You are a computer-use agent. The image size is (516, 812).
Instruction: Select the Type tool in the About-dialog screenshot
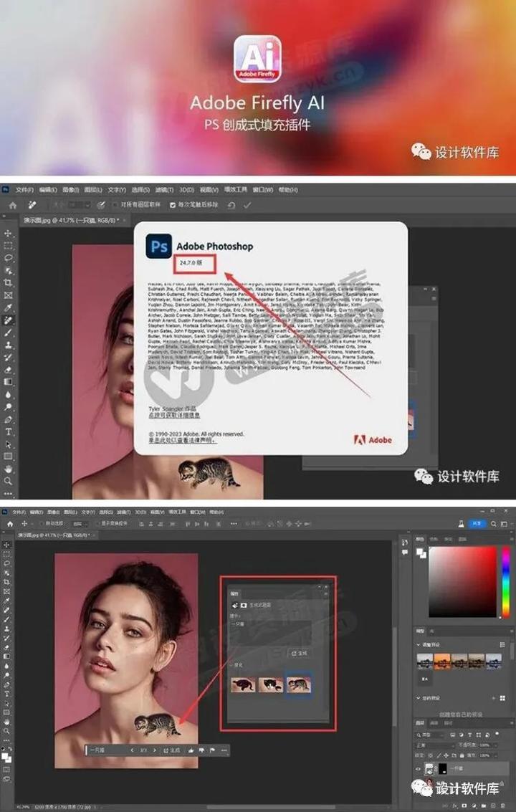click(x=9, y=432)
